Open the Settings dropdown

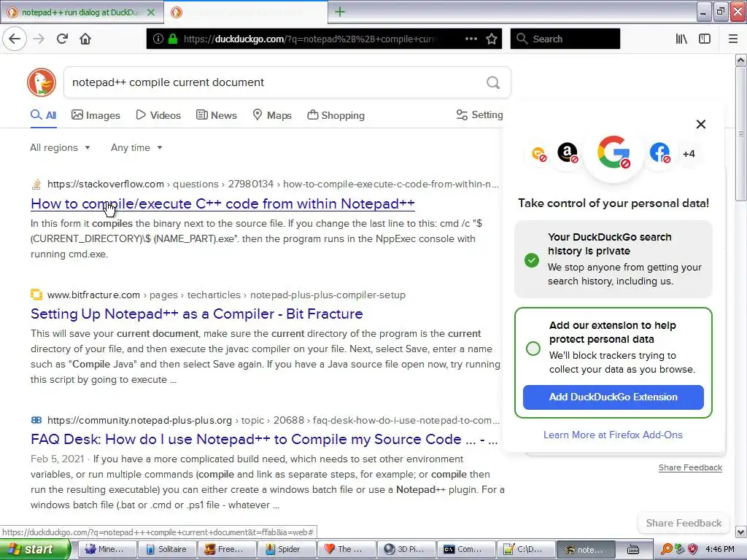479,114
